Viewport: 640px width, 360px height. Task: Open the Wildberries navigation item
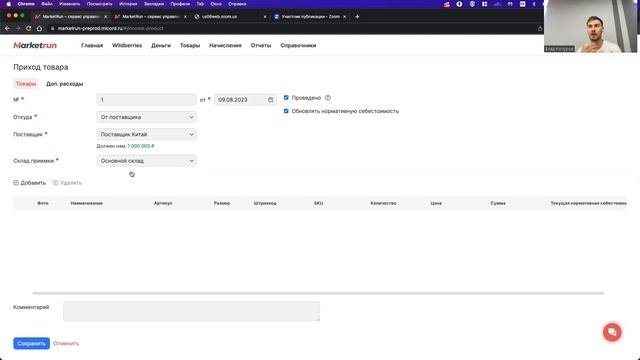[127, 45]
